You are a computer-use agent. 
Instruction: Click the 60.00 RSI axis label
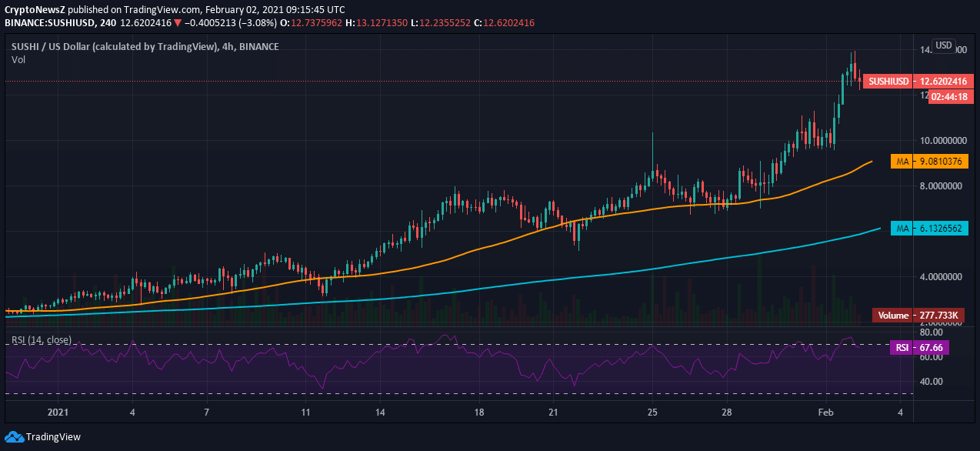(932, 357)
